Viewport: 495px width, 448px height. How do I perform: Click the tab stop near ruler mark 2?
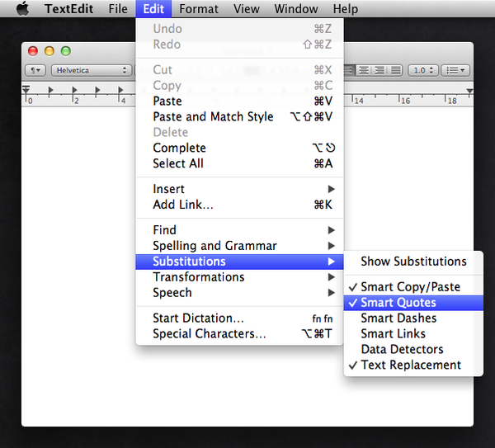(74, 90)
